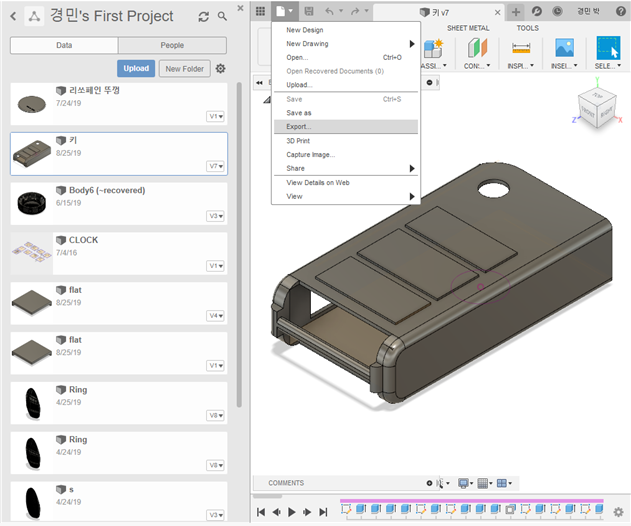Select the CLOCK design thumbnail
The width and height of the screenshot is (631, 526).
[32, 254]
